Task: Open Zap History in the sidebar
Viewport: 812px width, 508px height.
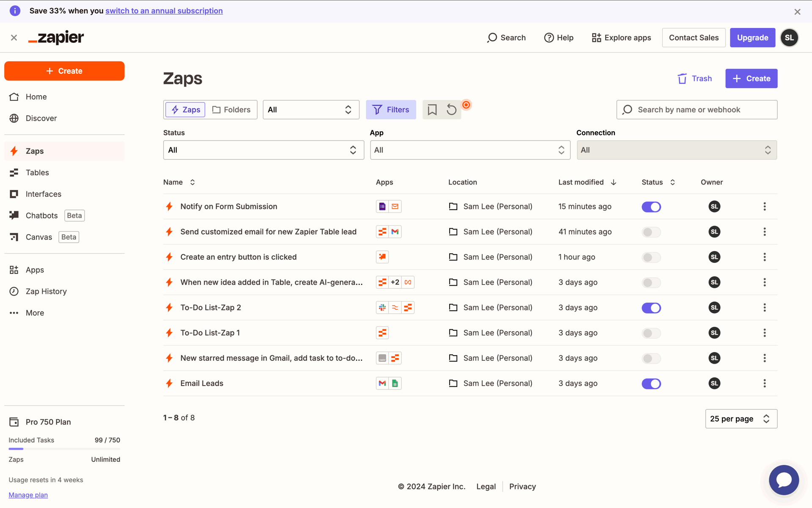Action: (x=64, y=292)
